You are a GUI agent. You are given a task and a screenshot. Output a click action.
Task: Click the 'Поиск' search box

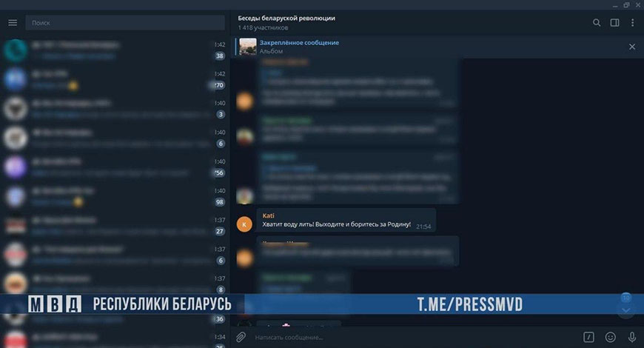[x=126, y=23]
